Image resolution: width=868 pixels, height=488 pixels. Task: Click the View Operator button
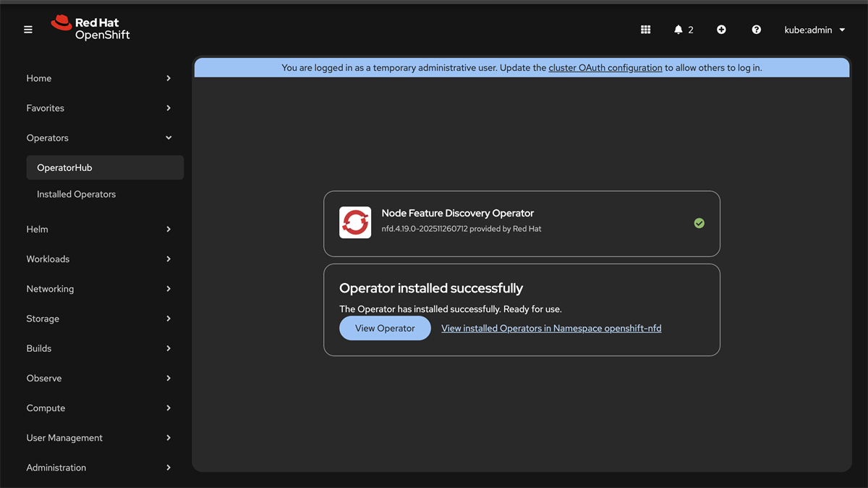pos(385,328)
